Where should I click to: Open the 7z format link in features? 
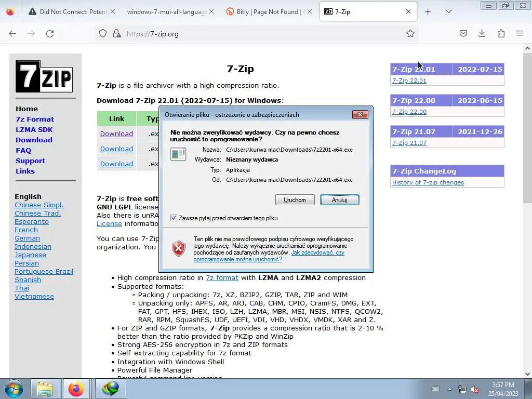click(x=222, y=277)
